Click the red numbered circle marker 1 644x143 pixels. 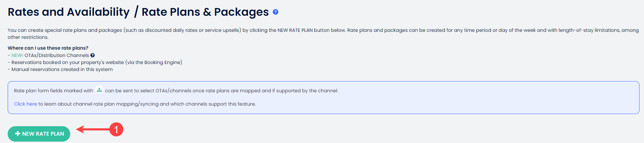tap(116, 129)
